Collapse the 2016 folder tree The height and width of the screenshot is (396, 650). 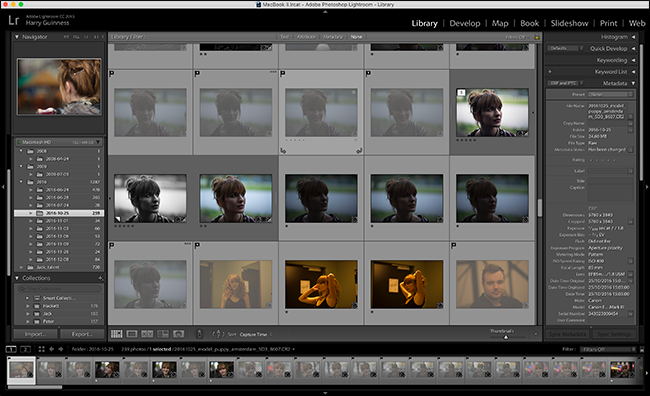point(21,182)
